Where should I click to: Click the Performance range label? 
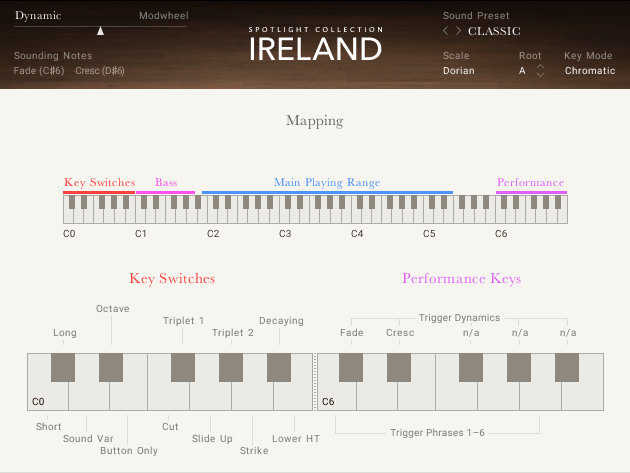coord(530,182)
